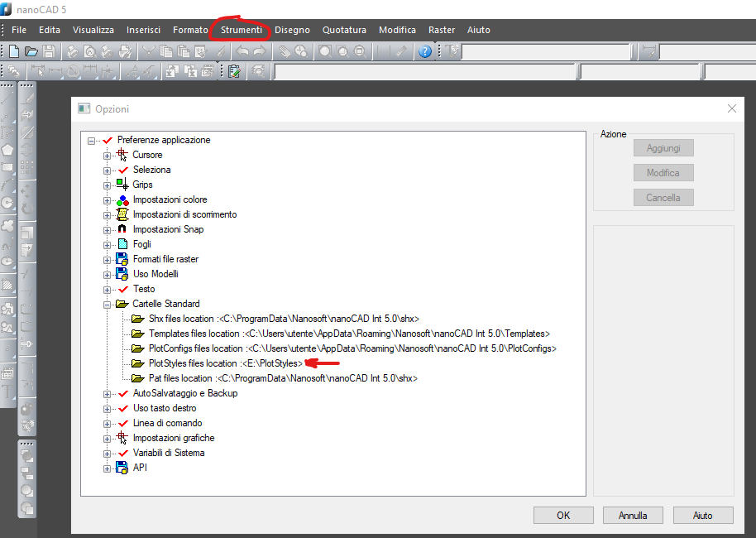Open the Strumenti menu
Image resolution: width=756 pixels, height=538 pixels.
tap(241, 30)
